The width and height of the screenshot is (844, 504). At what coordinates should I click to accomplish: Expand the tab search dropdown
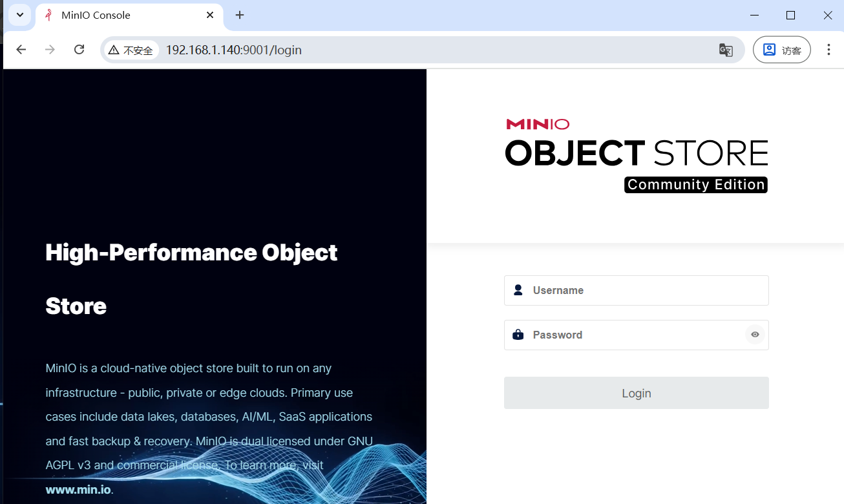coord(19,15)
